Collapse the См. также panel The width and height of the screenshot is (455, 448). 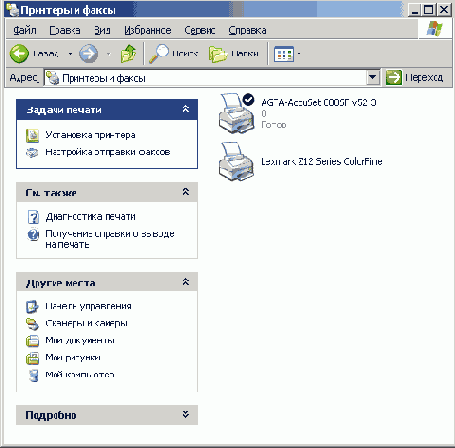tap(186, 192)
